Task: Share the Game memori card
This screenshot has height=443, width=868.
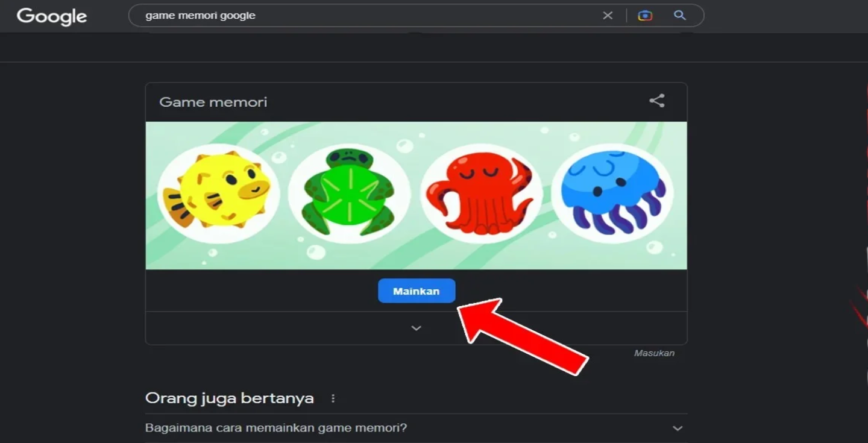Action: point(656,101)
